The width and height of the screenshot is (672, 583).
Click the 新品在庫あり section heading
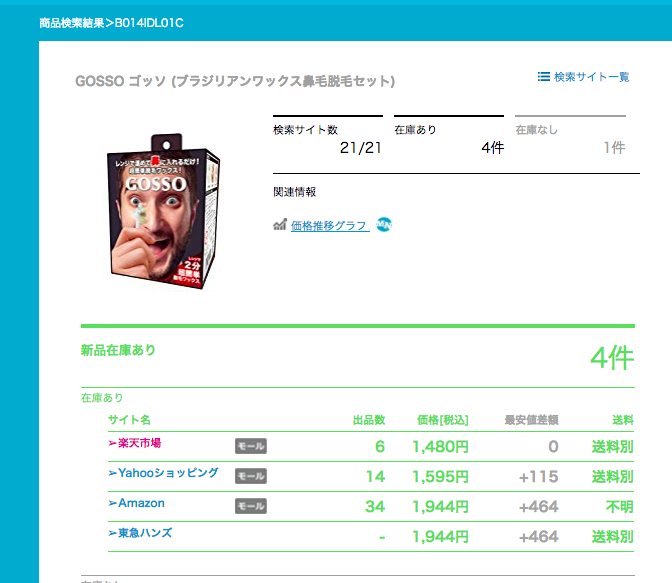point(118,350)
